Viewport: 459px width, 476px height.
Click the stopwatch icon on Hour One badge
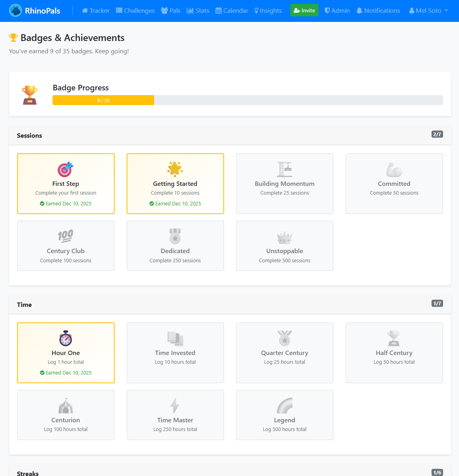66,338
